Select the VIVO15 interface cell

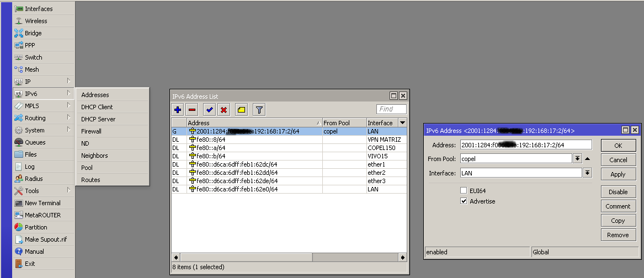point(386,156)
